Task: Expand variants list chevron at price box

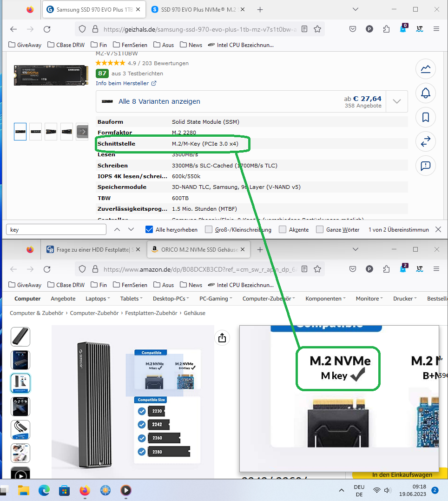Action: pos(396,101)
